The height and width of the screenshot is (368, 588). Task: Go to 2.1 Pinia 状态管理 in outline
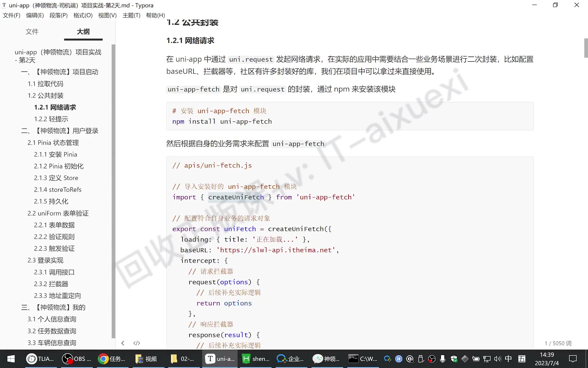click(x=53, y=143)
